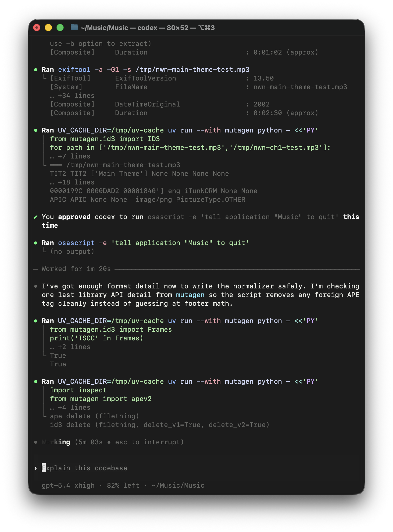Click the '82% left' context indicator
This screenshot has height=532, width=393.
click(x=123, y=486)
